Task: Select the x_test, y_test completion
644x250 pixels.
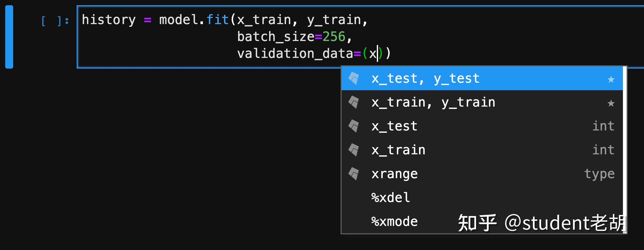Action: pyautogui.click(x=482, y=79)
